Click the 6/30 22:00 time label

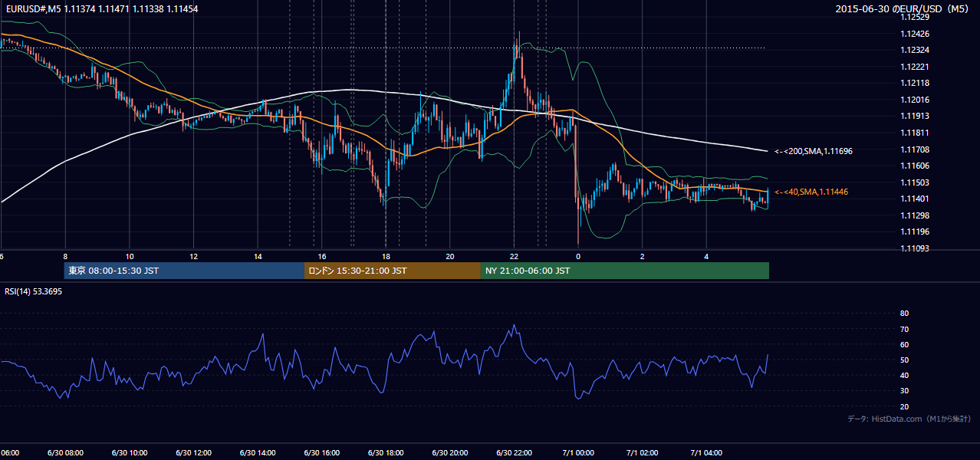514,452
